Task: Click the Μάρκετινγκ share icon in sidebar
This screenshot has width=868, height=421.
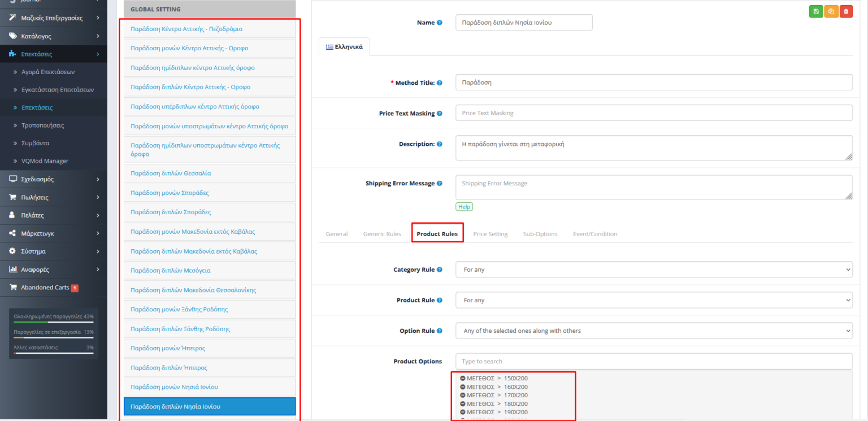Action: coord(13,233)
